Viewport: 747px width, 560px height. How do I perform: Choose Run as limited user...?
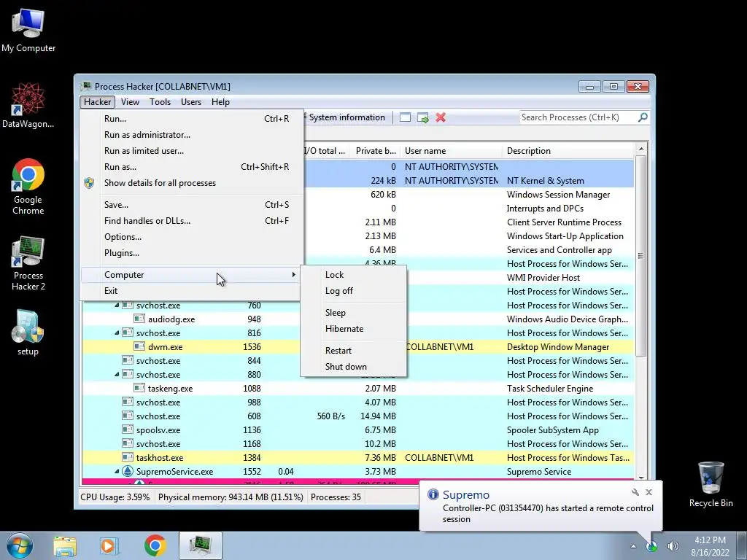[x=192, y=151]
